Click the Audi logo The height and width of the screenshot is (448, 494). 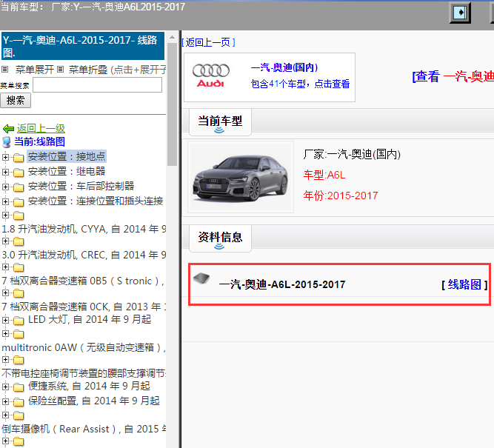pos(211,76)
